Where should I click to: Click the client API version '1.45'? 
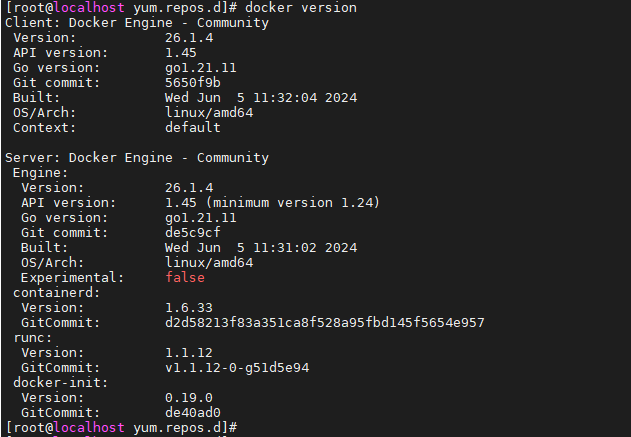[181, 53]
